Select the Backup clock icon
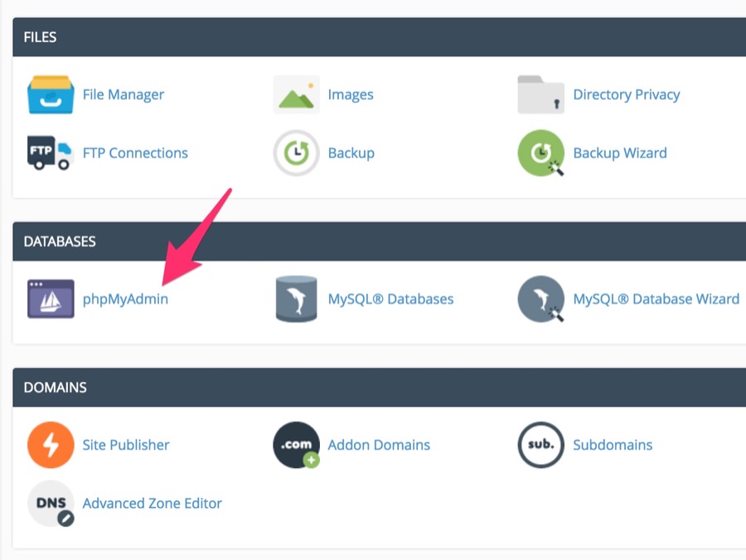Viewport: 746px width, 560px height. (296, 153)
